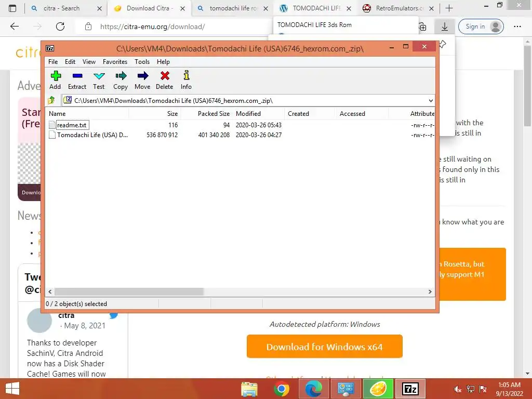Screen dimensions: 532x399
Task: Sort by Size column header
Action: click(155, 114)
